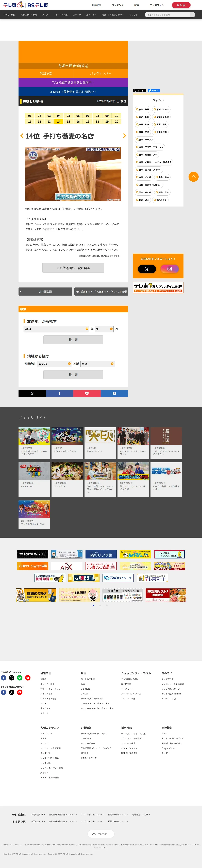Viewport: 202px width, 868px height.
Task: Click the 次回予告 orange tab
Action: pos(46,73)
